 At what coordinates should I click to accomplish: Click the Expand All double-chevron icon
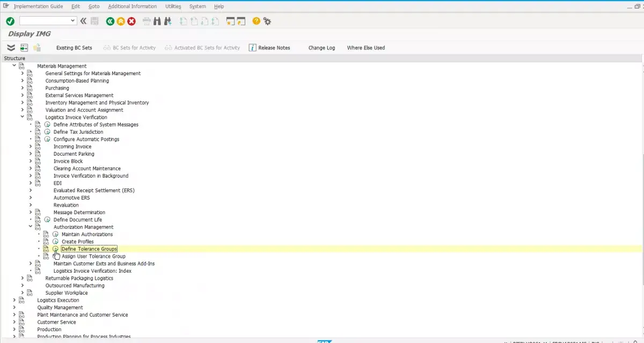click(11, 48)
